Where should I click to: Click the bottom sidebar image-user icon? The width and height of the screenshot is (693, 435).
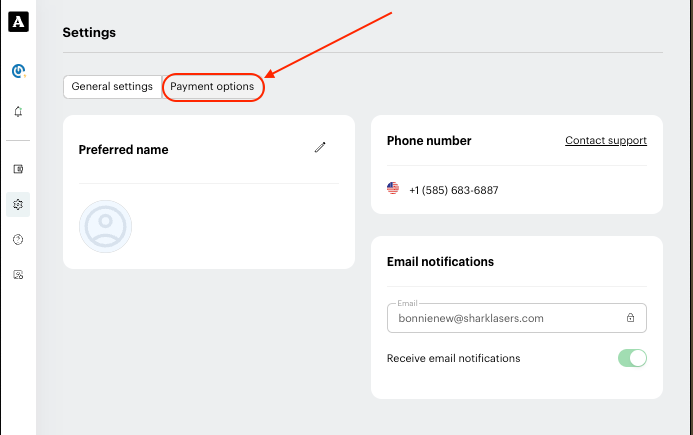[18, 275]
